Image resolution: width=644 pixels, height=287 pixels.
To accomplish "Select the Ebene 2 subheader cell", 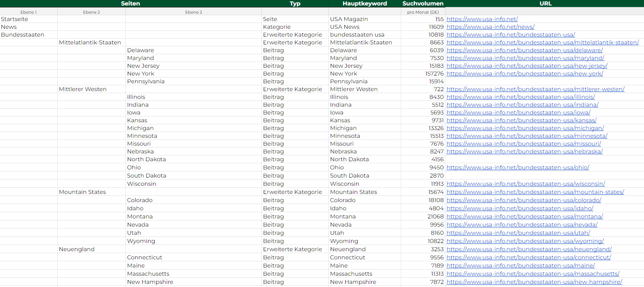I will tap(92, 12).
